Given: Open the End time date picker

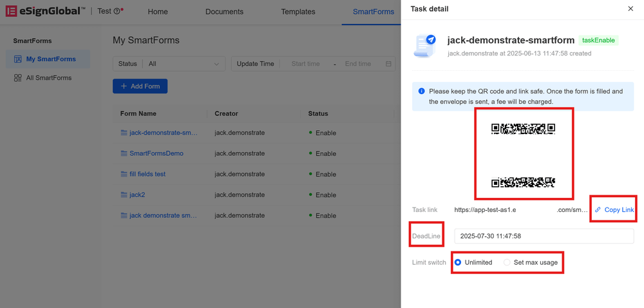Looking at the screenshot, I should point(358,64).
